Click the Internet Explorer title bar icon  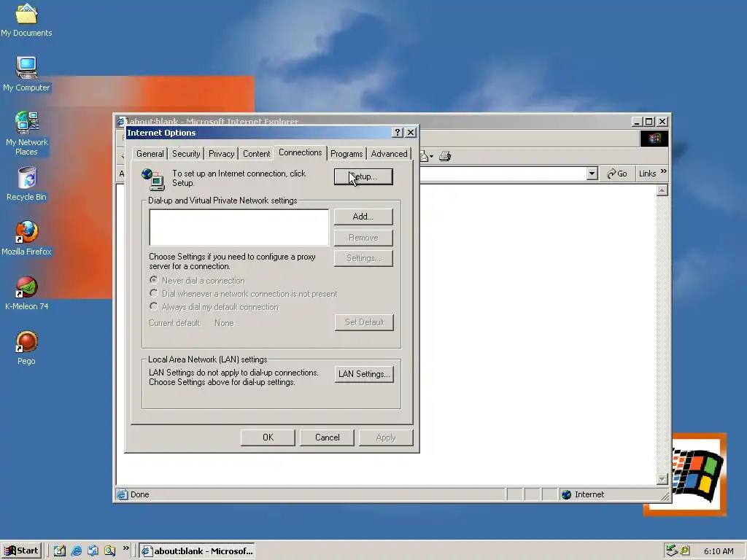tap(122, 122)
